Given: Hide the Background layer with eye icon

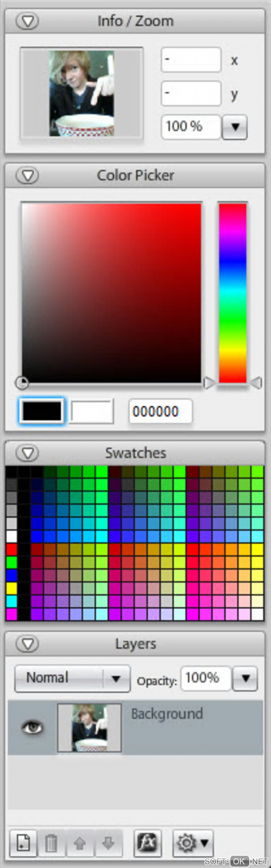Looking at the screenshot, I should tap(32, 727).
